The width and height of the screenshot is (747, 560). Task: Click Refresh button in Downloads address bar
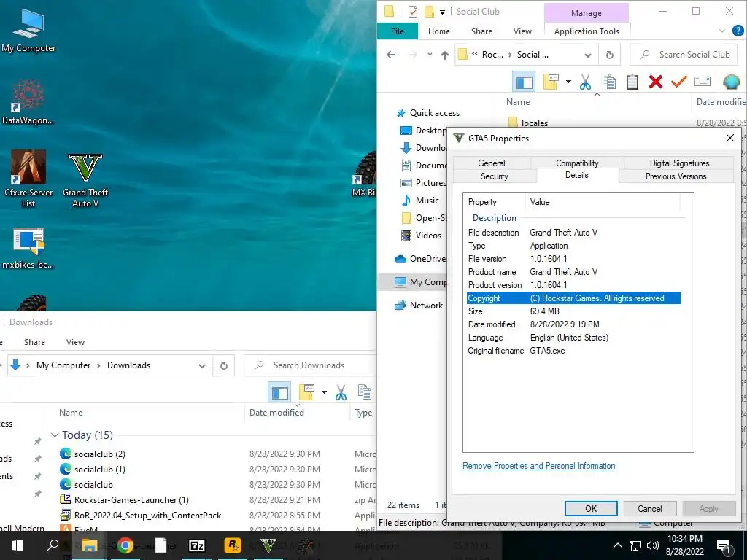223,366
